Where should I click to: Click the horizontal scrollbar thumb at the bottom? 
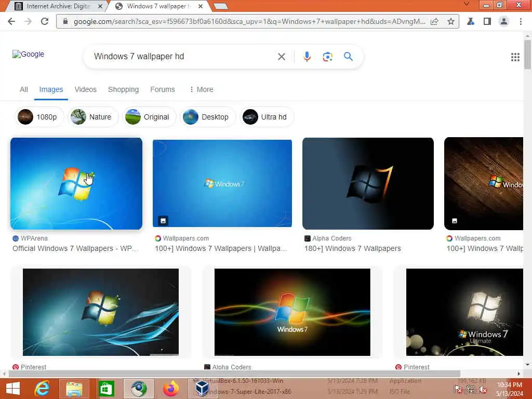pyautogui.click(x=234, y=374)
